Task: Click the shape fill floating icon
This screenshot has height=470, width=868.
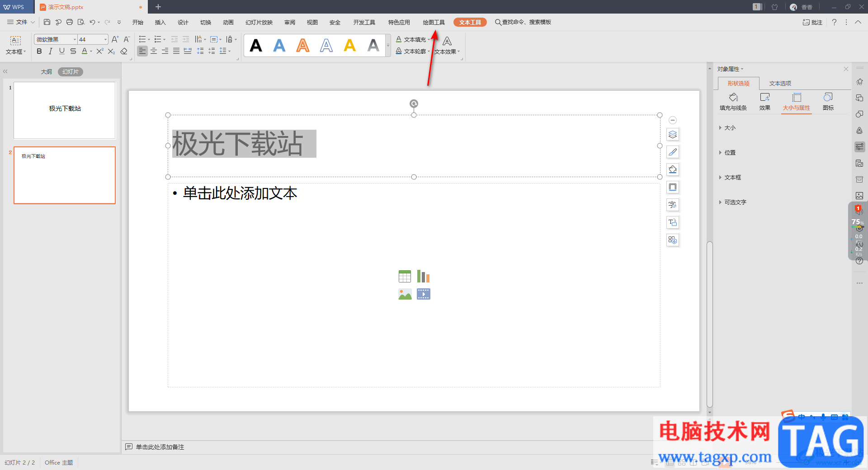Action: click(673, 169)
